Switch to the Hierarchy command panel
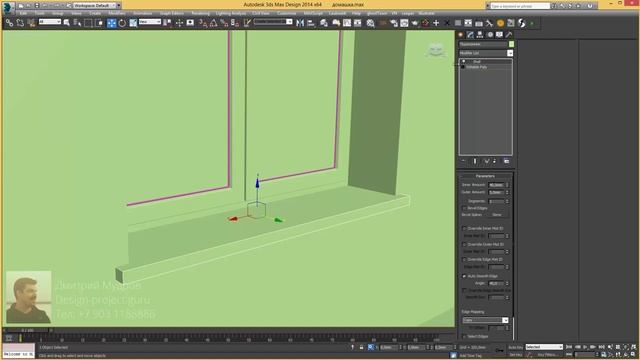 (480, 35)
